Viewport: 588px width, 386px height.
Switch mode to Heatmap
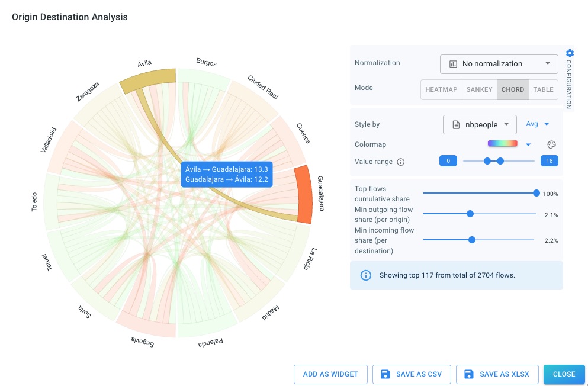[x=441, y=89]
